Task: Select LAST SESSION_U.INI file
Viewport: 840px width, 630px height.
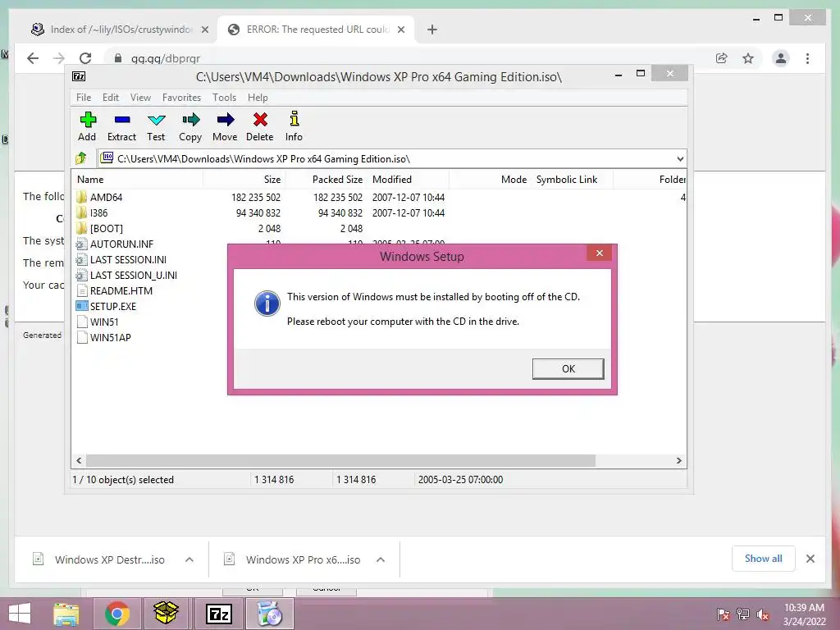Action: pos(134,275)
